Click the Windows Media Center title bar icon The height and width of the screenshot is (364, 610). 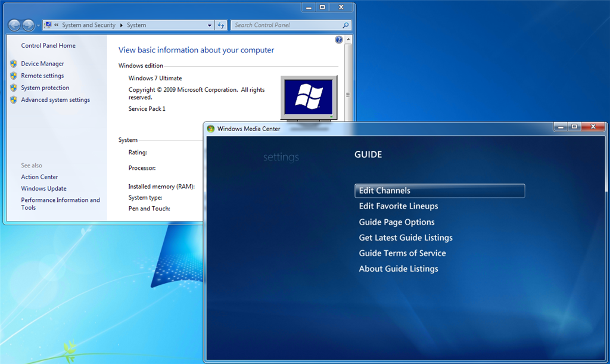(210, 129)
